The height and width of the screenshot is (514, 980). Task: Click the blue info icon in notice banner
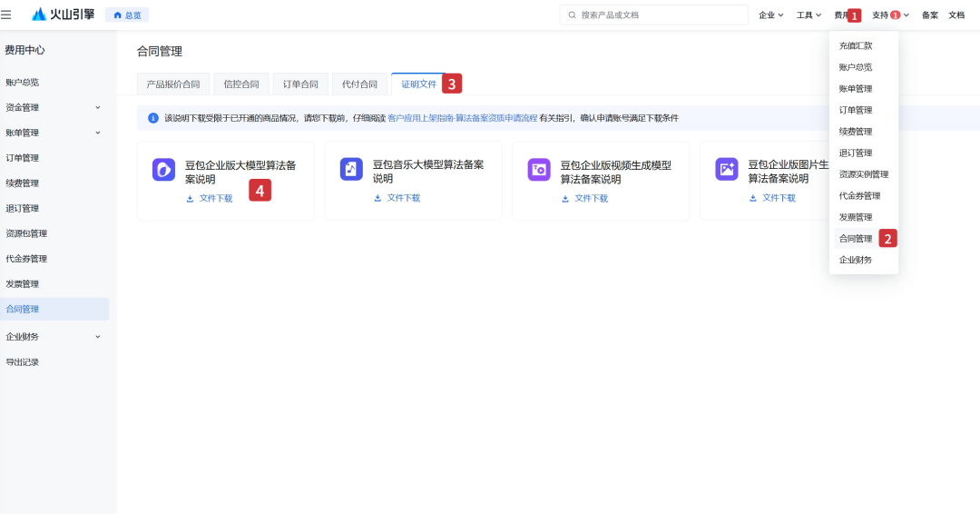coord(153,118)
